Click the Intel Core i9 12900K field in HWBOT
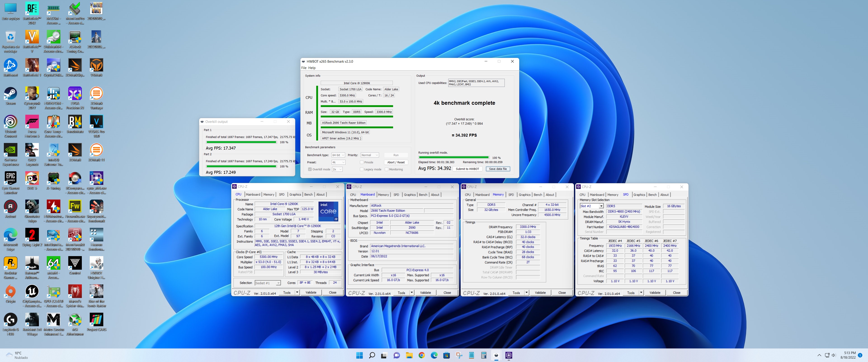This screenshot has height=362, width=868. (x=356, y=83)
